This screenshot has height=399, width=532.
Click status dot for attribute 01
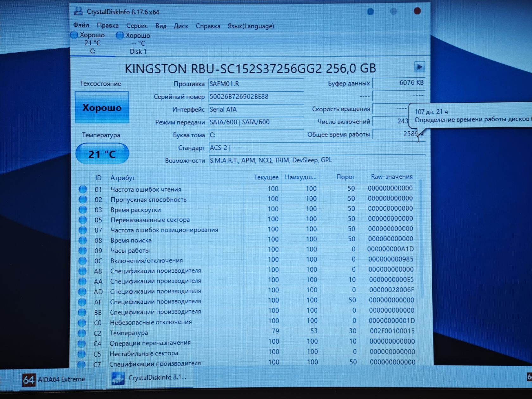pyautogui.click(x=83, y=189)
